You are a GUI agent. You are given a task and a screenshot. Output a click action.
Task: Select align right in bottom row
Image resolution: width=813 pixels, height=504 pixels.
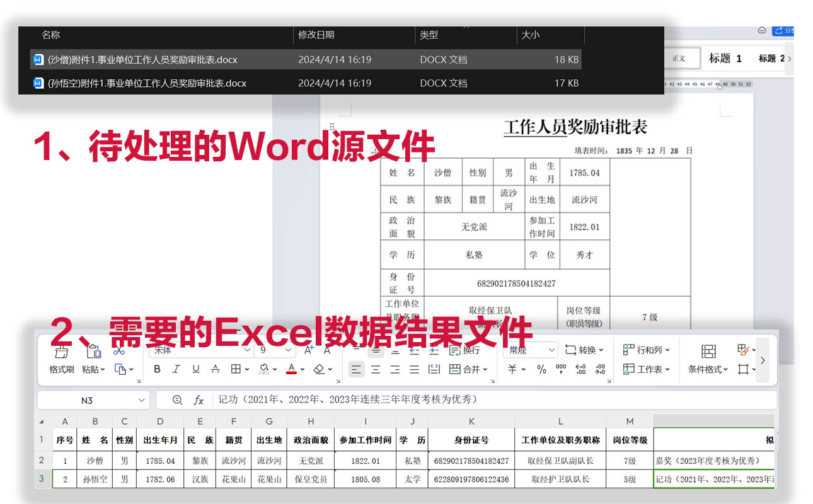395,369
